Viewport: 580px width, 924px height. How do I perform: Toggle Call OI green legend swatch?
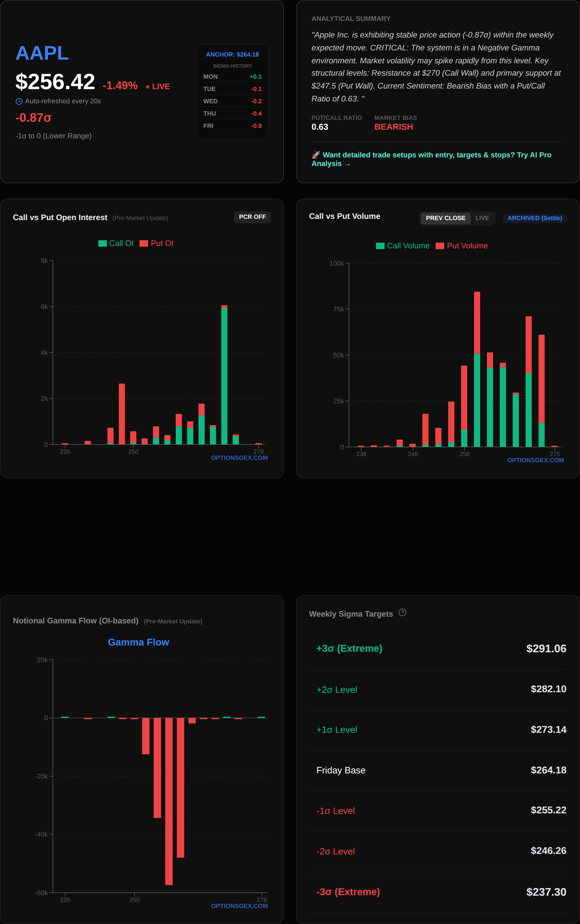102,243
